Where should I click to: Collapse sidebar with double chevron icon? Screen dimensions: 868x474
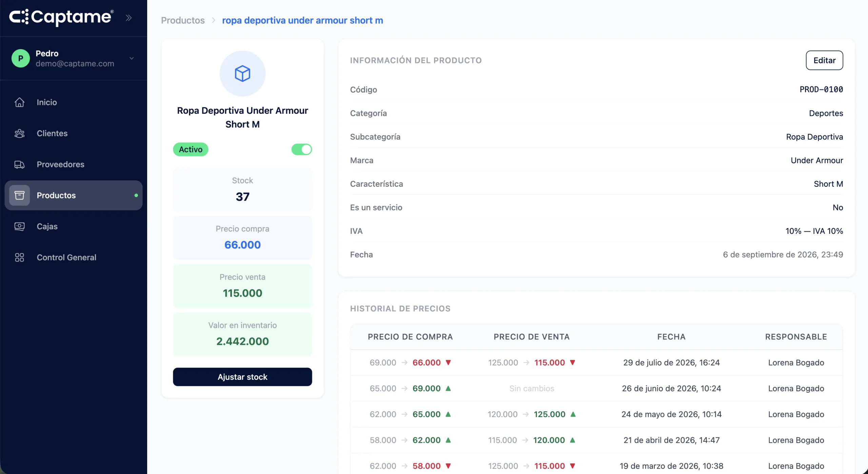[x=129, y=18]
